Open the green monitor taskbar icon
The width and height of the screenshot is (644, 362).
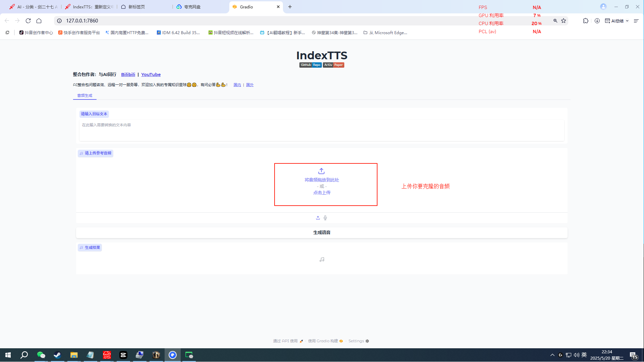click(189, 355)
